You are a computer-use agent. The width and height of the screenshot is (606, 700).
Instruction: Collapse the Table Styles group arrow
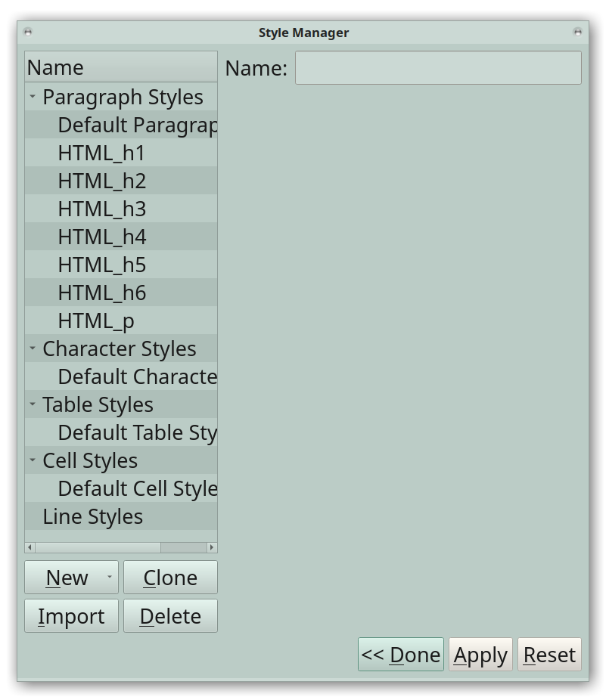[x=33, y=404]
